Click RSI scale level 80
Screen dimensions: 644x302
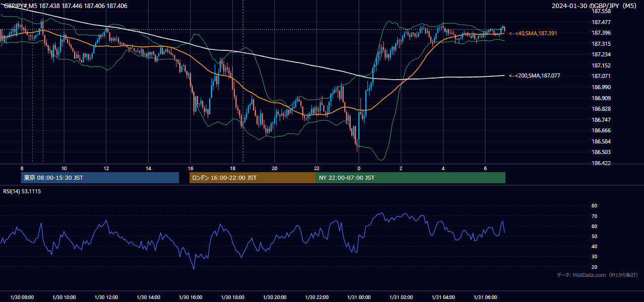click(594, 206)
